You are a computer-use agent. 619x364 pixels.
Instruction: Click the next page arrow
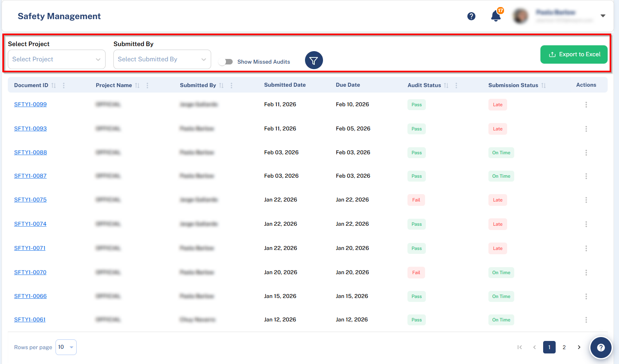[x=579, y=347]
